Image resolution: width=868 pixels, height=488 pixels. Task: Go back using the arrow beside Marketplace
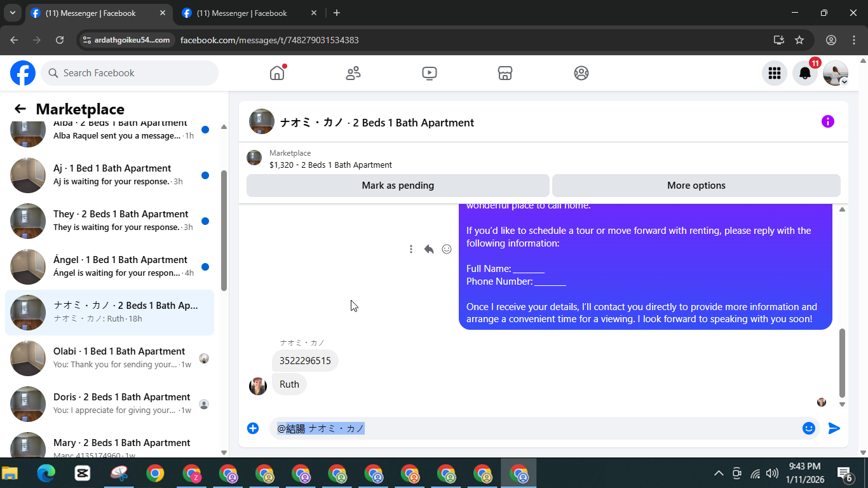pos(20,109)
